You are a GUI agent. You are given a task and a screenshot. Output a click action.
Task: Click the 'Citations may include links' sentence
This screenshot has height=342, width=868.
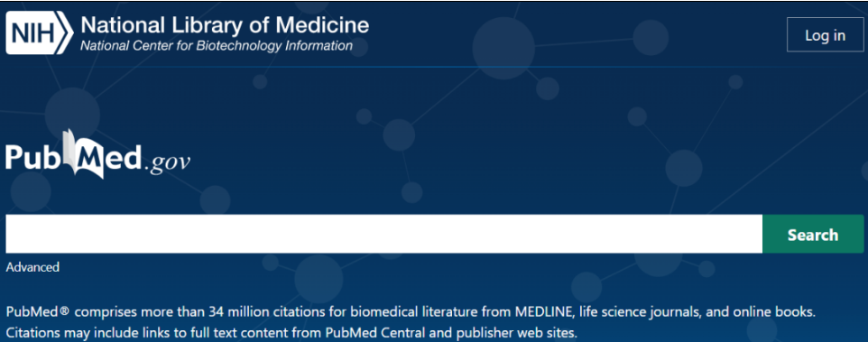[291, 334]
